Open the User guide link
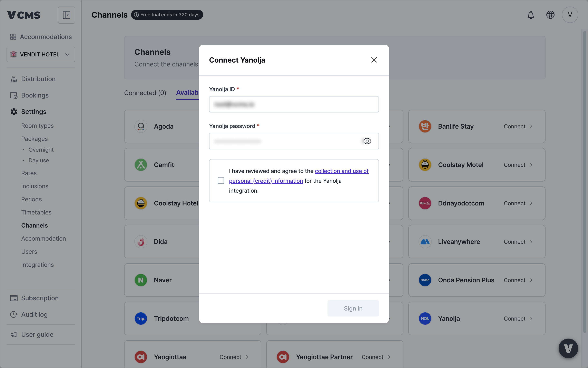 coord(32,334)
